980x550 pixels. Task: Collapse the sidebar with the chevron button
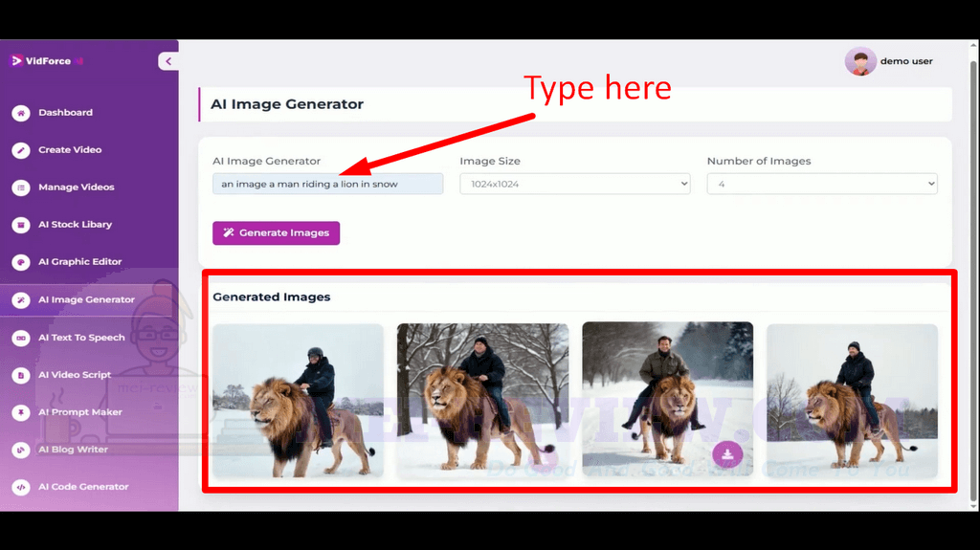(168, 61)
